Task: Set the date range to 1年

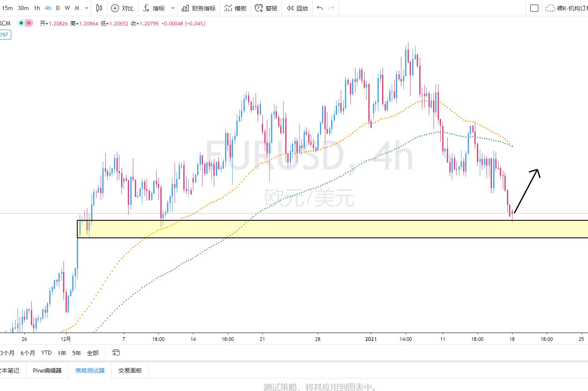Action: (x=62, y=353)
